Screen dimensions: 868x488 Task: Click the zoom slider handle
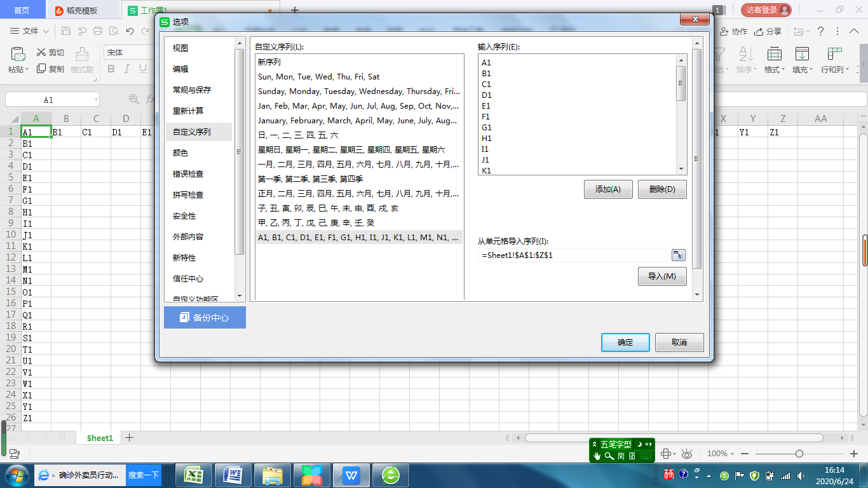click(799, 454)
